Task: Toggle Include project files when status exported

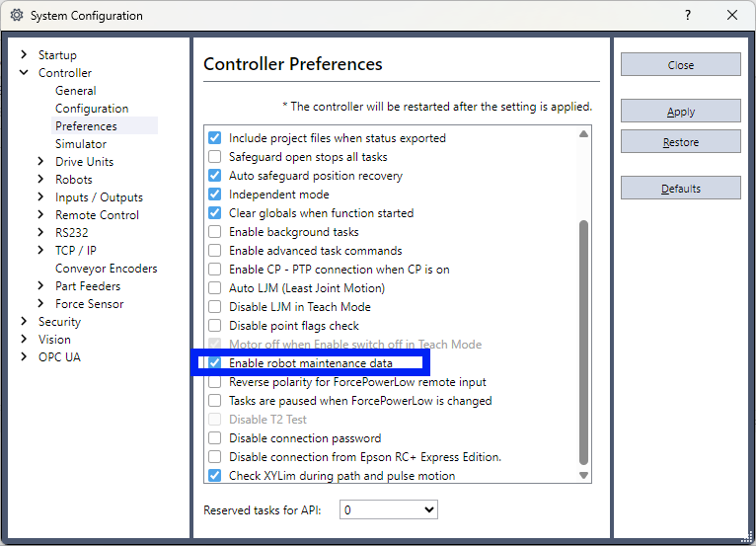Action: pyautogui.click(x=214, y=138)
